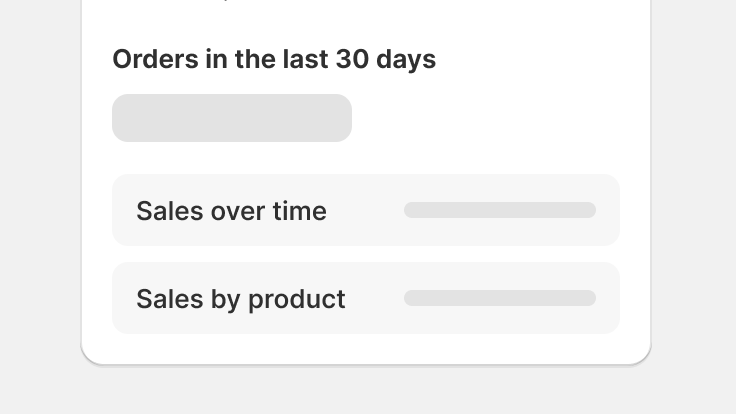Open the Sales by product report row
Viewport: 736px width, 414px height.
point(366,298)
